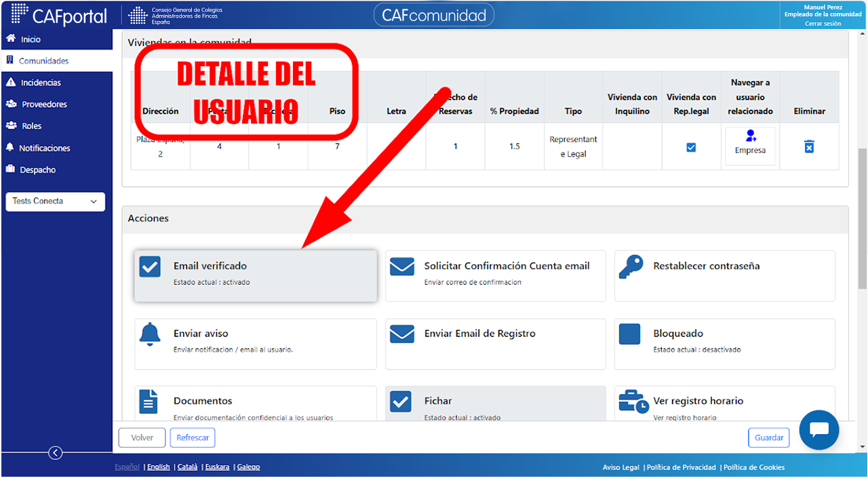
Task: Open Proveedores in the sidebar menu
Action: pyautogui.click(x=44, y=104)
